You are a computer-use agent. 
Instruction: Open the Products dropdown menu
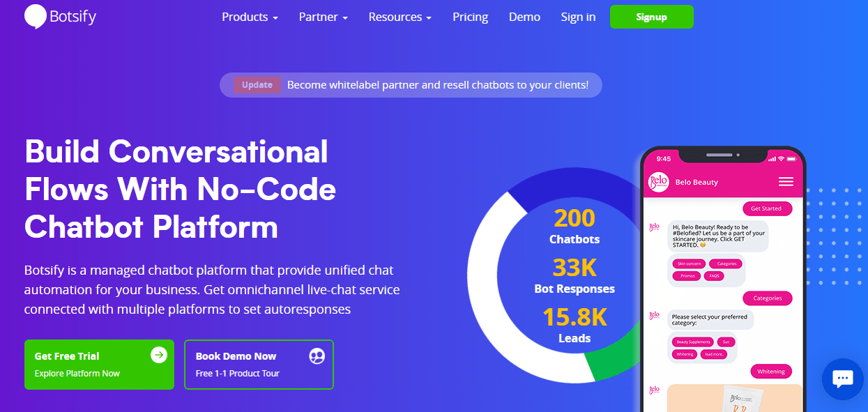250,17
